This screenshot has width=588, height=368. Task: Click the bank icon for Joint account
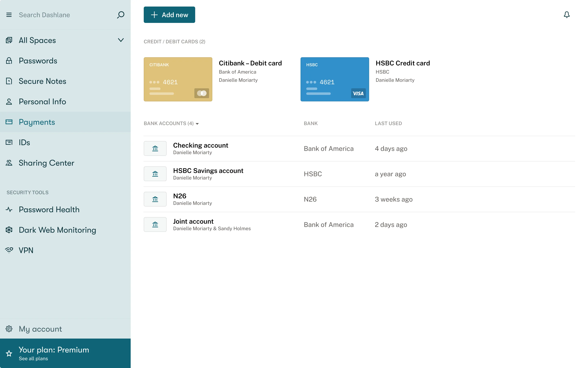[x=155, y=224]
